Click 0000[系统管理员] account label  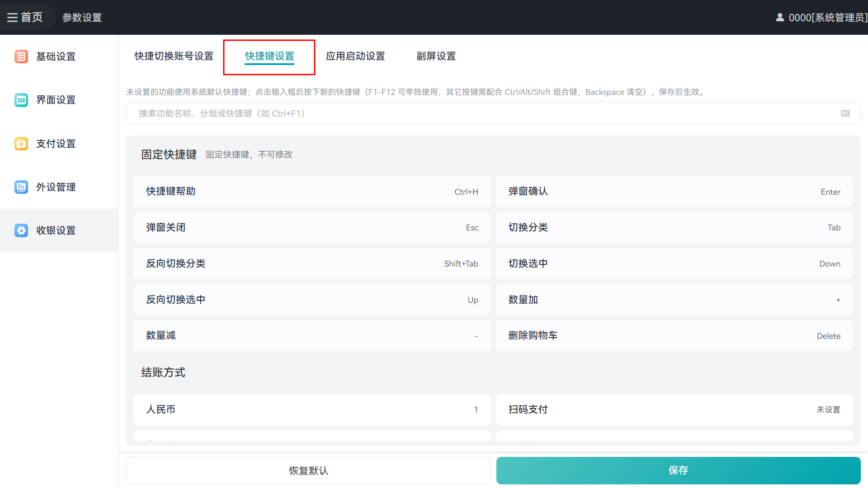828,17
